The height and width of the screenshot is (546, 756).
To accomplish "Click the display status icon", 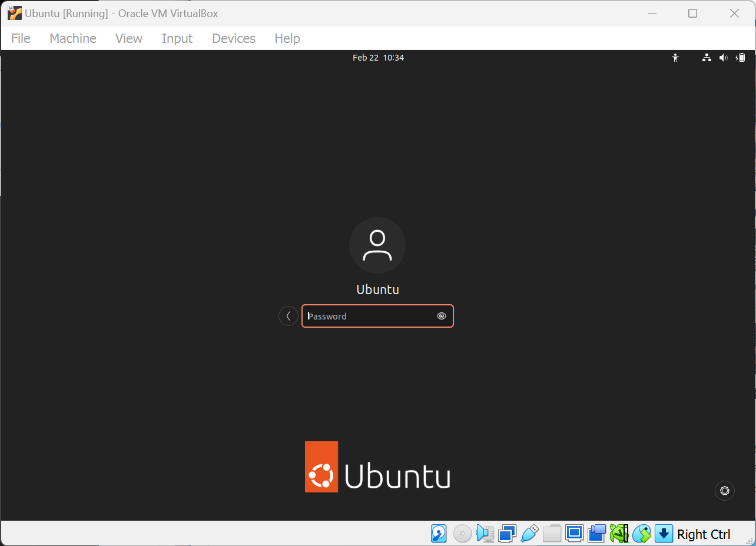I will 574,534.
